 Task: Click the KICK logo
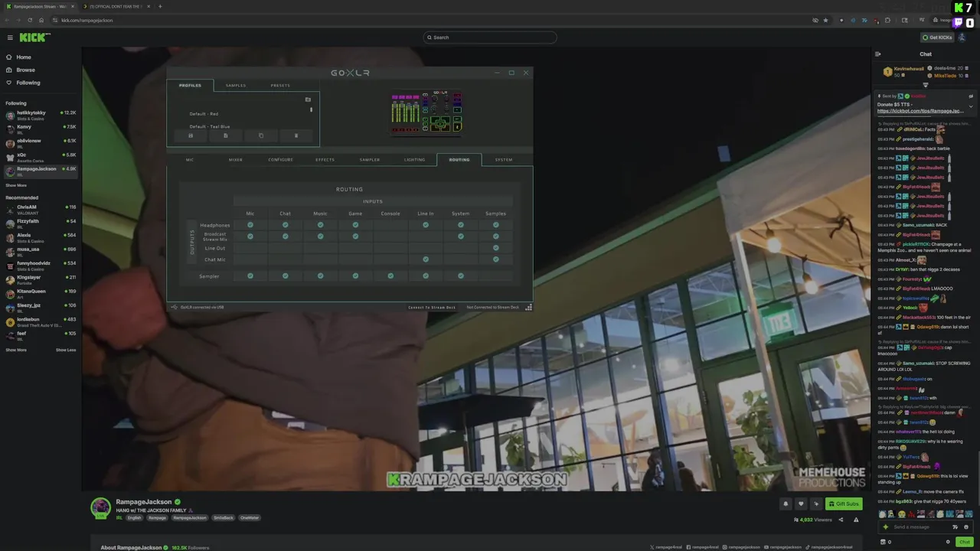34,37
